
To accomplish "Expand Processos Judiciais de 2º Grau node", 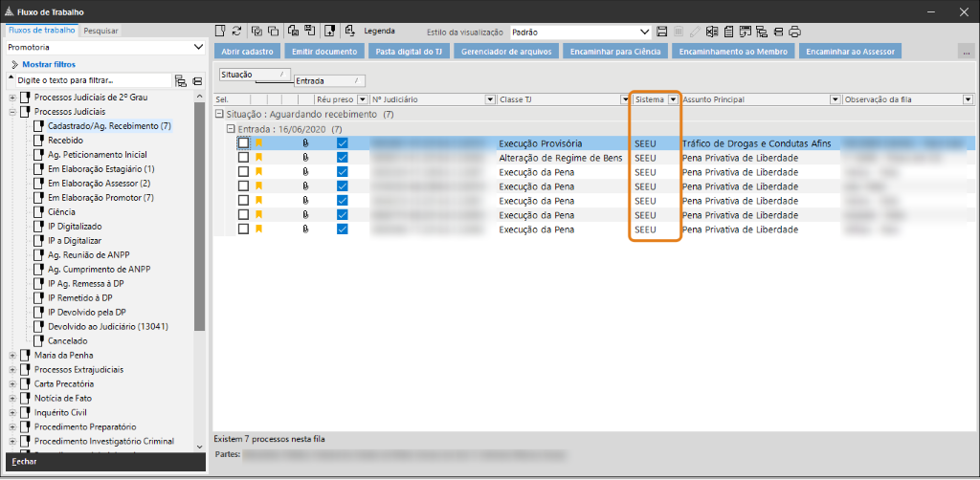I will (x=11, y=98).
